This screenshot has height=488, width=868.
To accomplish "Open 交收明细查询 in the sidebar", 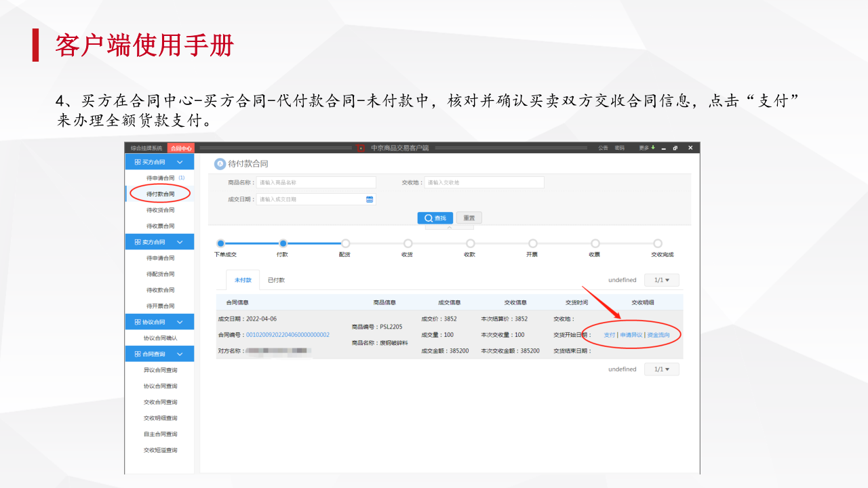I will [160, 418].
